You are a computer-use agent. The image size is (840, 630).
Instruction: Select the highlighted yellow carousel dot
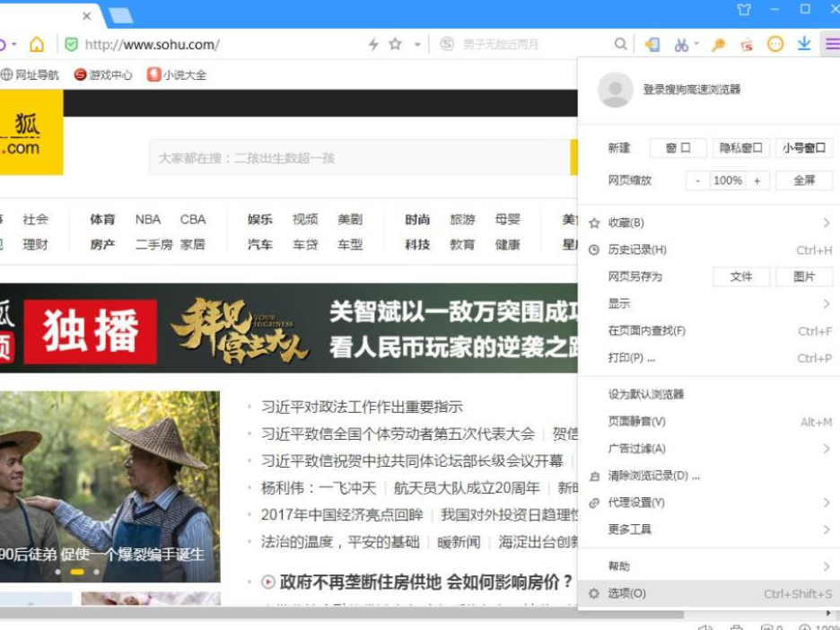pos(77,572)
